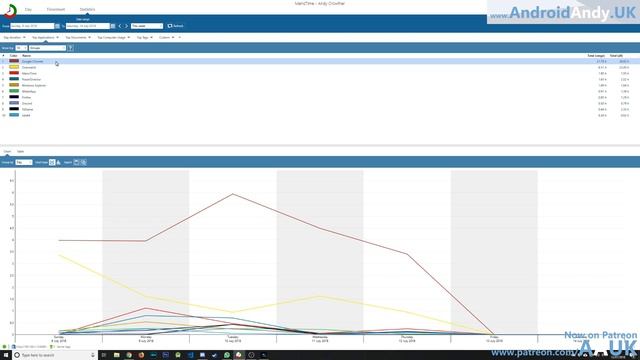Sort by Total (usage) column header
This screenshot has width=640, height=360.
596,56
